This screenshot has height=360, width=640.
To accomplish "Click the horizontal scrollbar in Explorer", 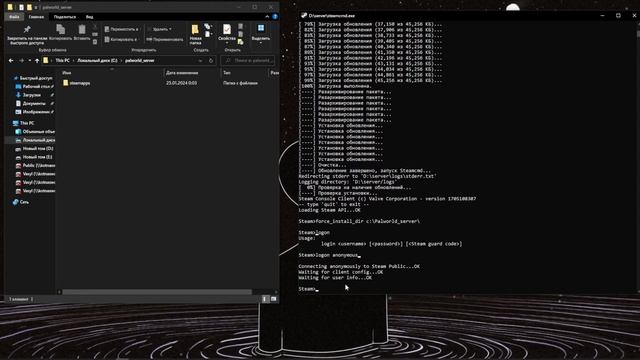I will 157,292.
